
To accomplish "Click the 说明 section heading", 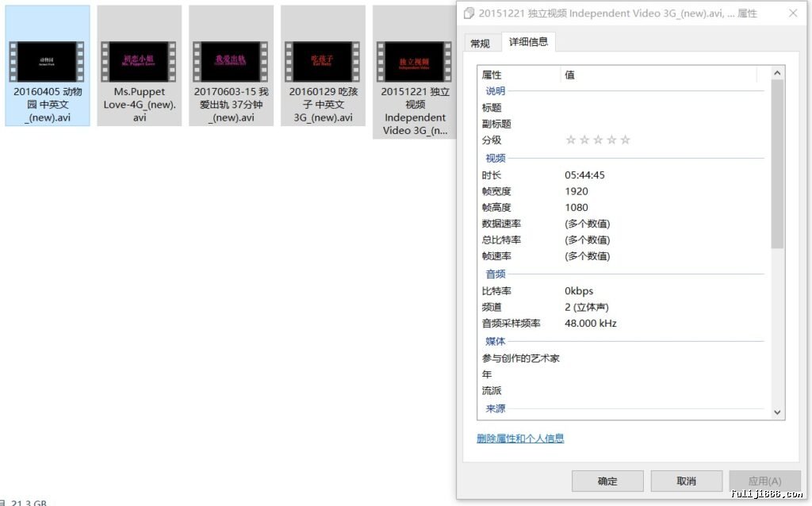I will (x=495, y=91).
